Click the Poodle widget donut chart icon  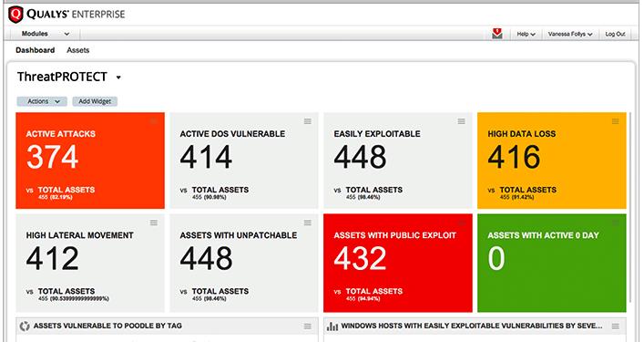point(25,326)
